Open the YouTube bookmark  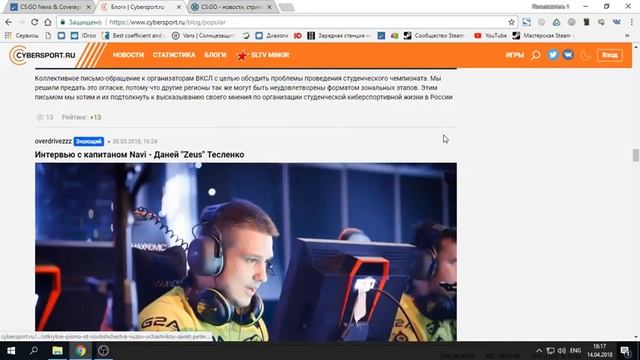tap(490, 36)
